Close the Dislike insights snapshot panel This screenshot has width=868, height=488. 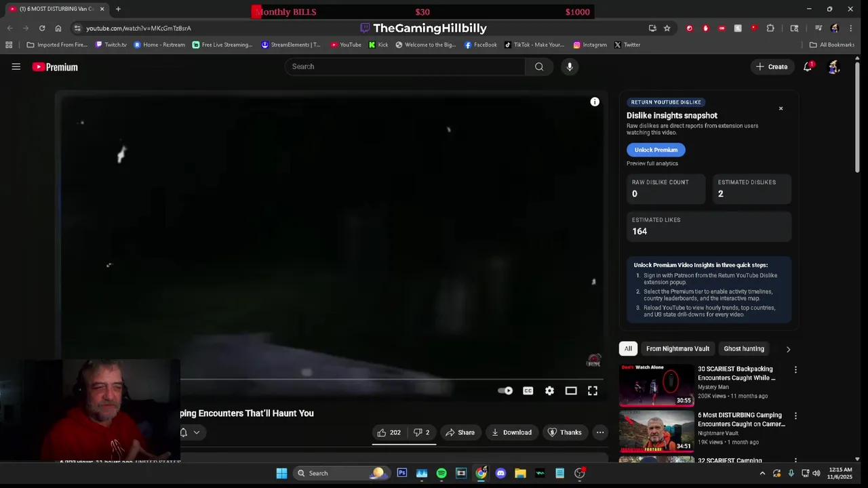click(781, 108)
